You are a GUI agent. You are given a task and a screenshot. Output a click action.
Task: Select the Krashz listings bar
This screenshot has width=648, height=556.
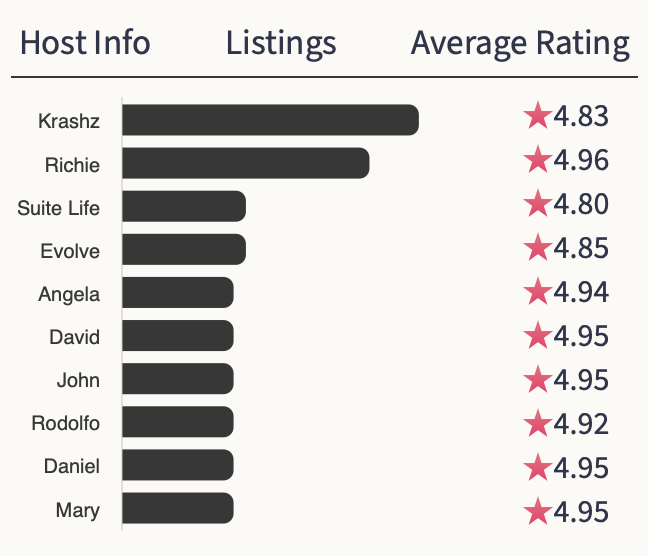[270, 120]
